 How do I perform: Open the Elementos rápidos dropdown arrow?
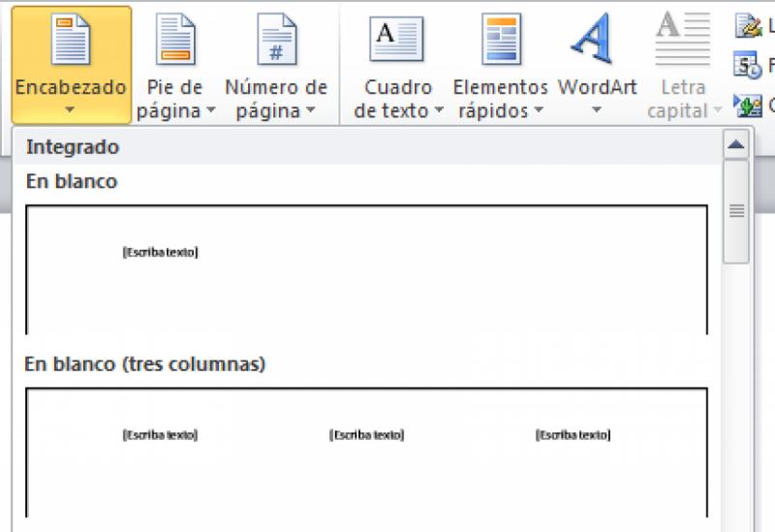tap(538, 111)
